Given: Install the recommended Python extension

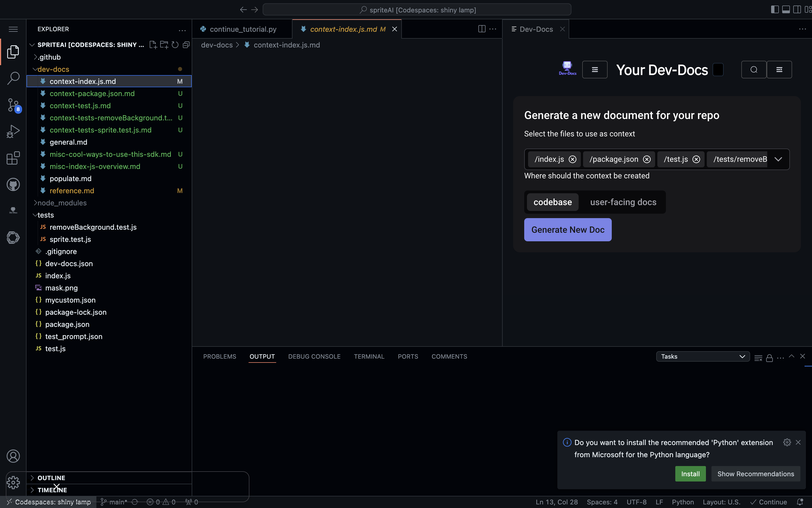Looking at the screenshot, I should click(x=690, y=474).
